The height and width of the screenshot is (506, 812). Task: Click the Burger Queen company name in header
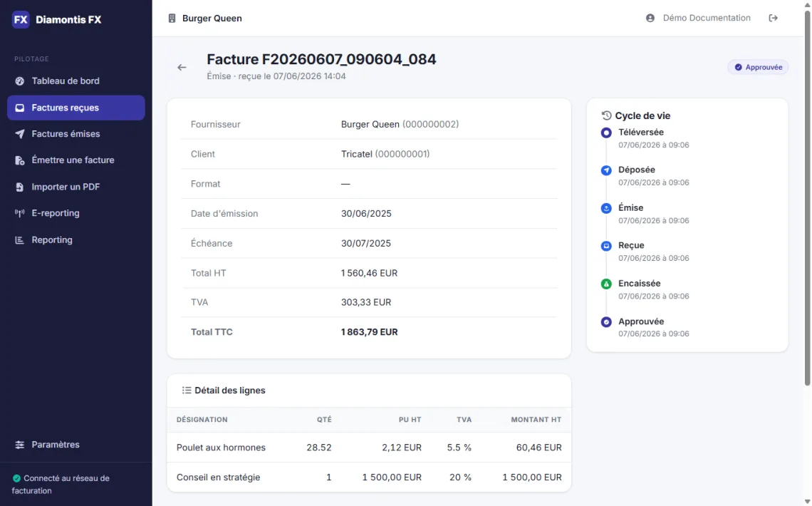[212, 19]
